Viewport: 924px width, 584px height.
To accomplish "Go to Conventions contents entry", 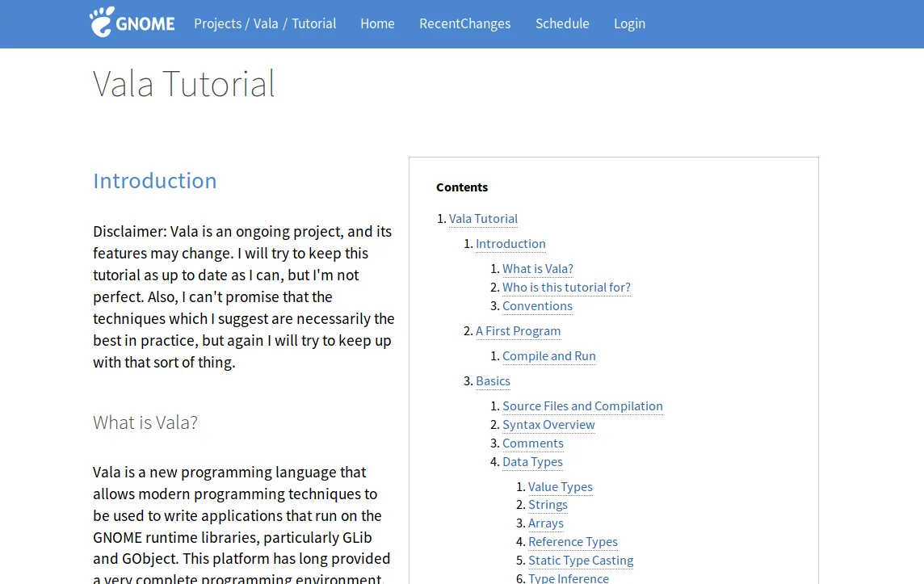I will click(537, 306).
